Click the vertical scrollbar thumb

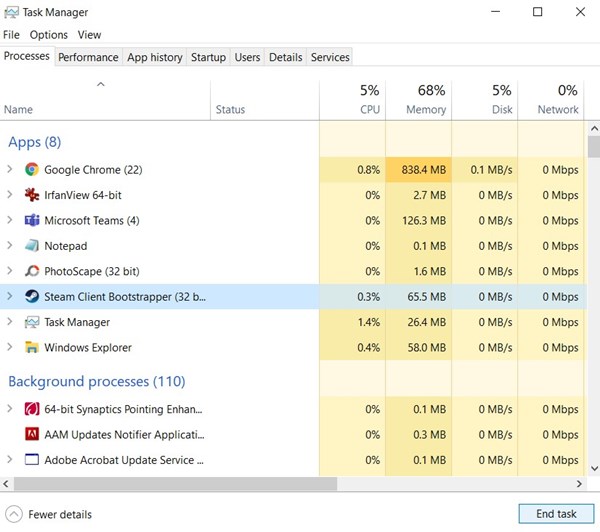tap(594, 147)
